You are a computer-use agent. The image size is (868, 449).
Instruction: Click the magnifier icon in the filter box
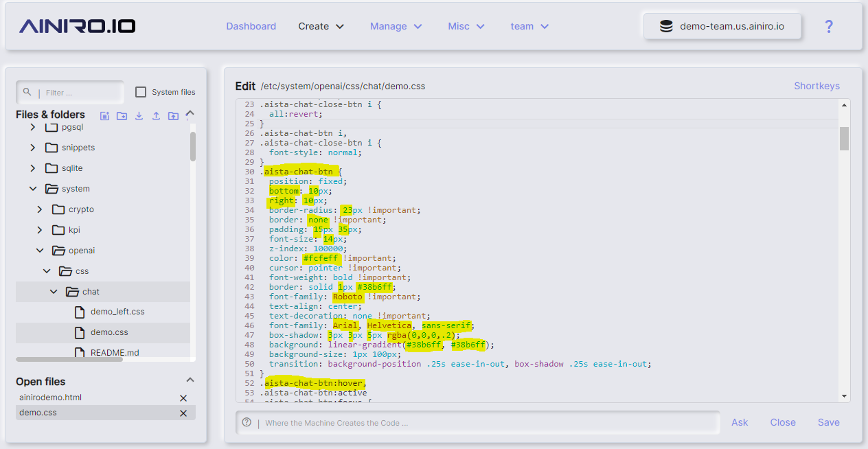[27, 91]
